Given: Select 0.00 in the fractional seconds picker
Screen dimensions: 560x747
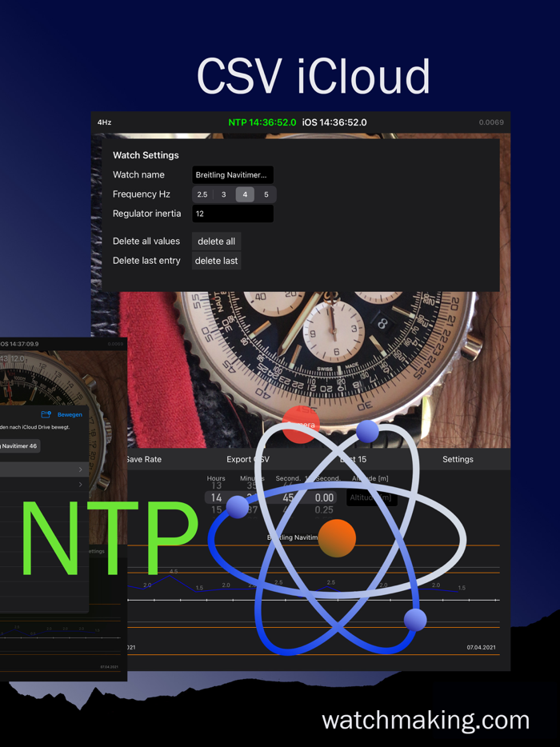Looking at the screenshot, I should pyautogui.click(x=324, y=497).
